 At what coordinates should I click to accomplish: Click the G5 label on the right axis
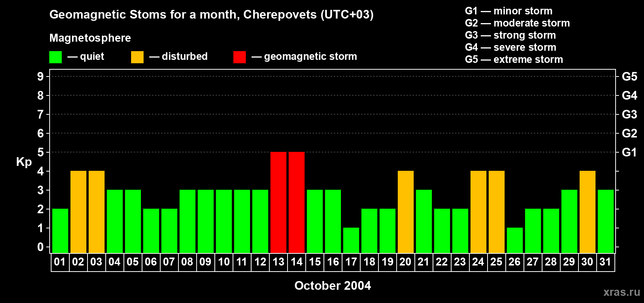pyautogui.click(x=629, y=77)
